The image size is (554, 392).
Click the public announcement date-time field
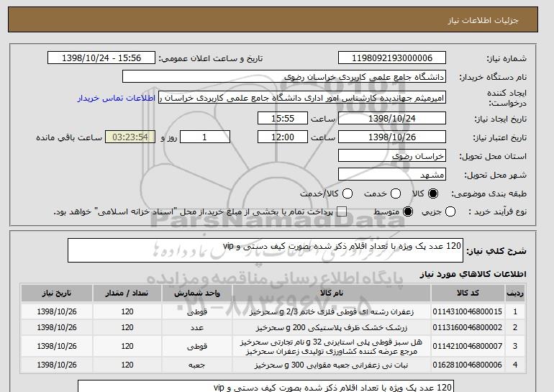tap(101, 58)
